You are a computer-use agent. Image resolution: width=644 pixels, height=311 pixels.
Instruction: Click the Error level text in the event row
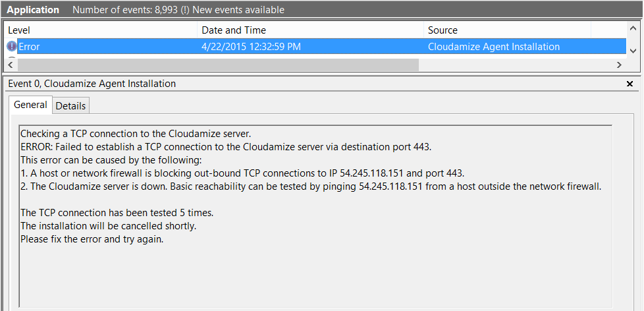pyautogui.click(x=30, y=47)
